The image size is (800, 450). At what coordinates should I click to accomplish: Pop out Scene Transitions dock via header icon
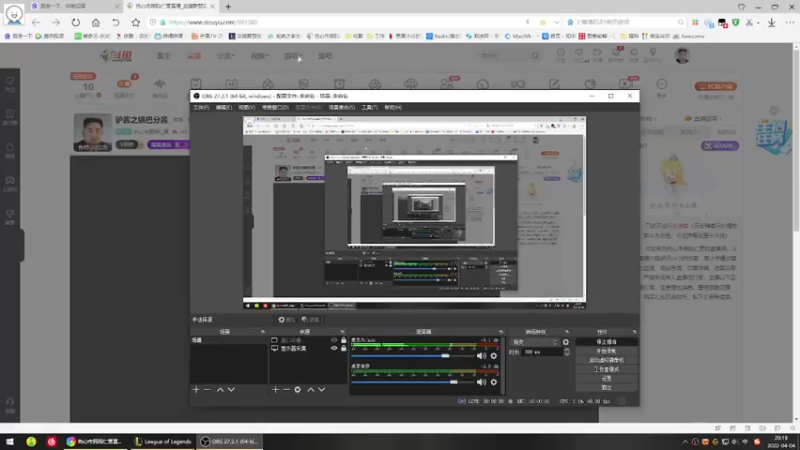point(566,332)
